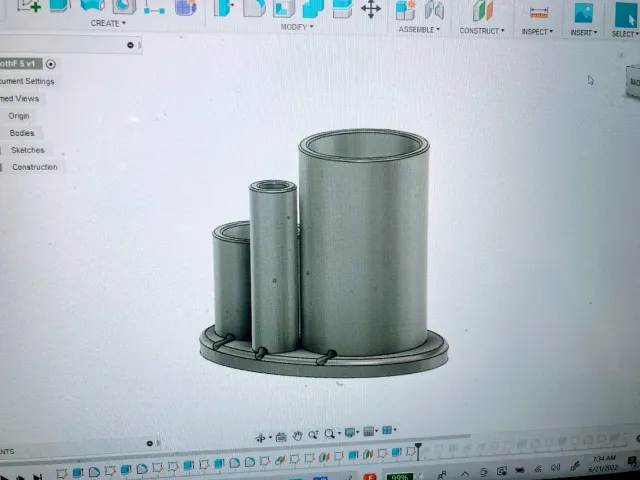Click the last sketch icon before timeline marker
Screen dimensions: 640x480
click(411, 451)
